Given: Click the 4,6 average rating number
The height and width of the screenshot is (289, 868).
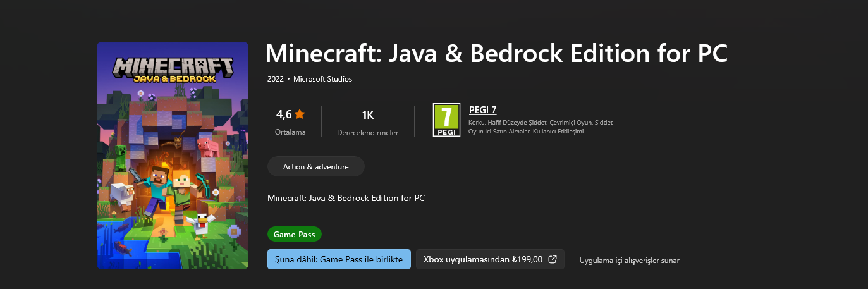Looking at the screenshot, I should coord(284,114).
